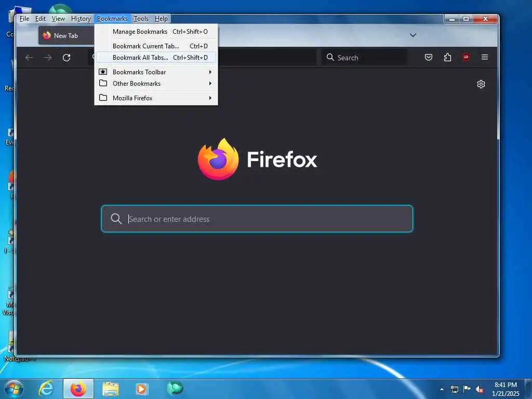Expand the list all tabs chevron
The image size is (532, 399).
[x=413, y=35]
